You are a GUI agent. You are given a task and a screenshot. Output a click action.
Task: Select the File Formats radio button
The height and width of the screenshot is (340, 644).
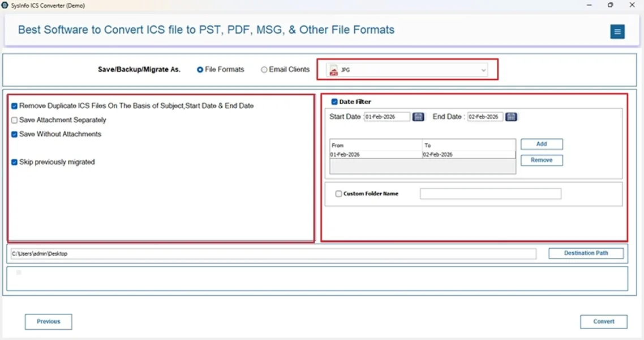(x=200, y=69)
